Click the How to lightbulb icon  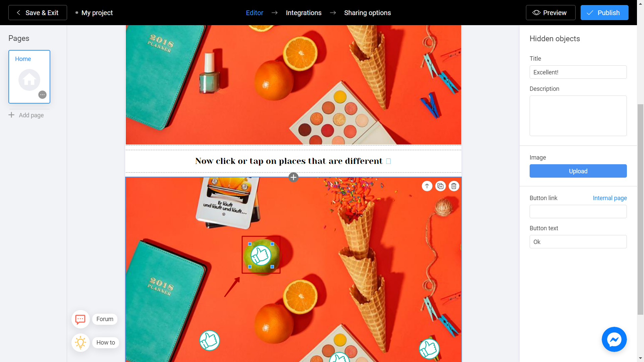click(79, 343)
